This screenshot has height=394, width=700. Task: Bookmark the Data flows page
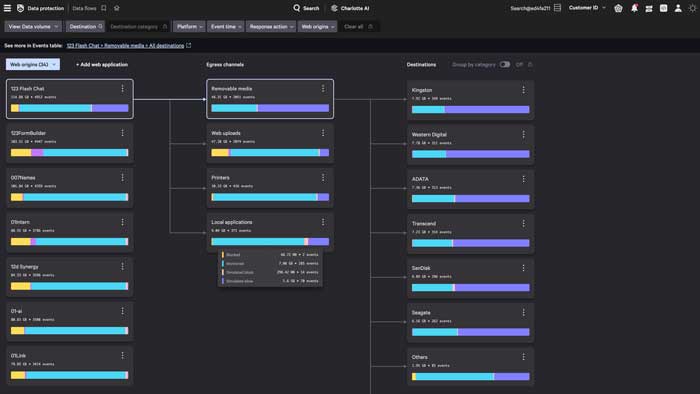point(104,8)
